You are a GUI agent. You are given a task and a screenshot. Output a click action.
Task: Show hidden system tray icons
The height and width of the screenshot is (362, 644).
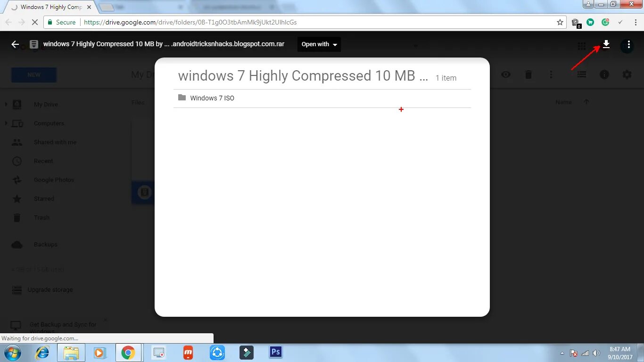pos(562,353)
